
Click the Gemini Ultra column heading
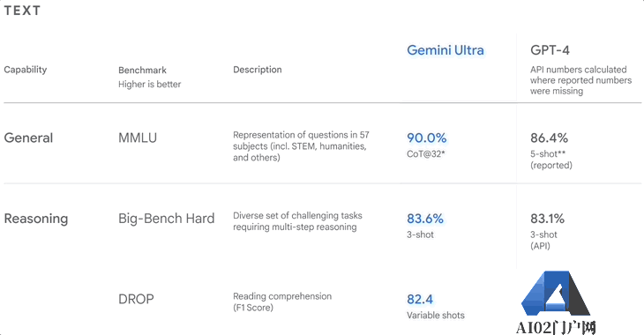point(446,50)
